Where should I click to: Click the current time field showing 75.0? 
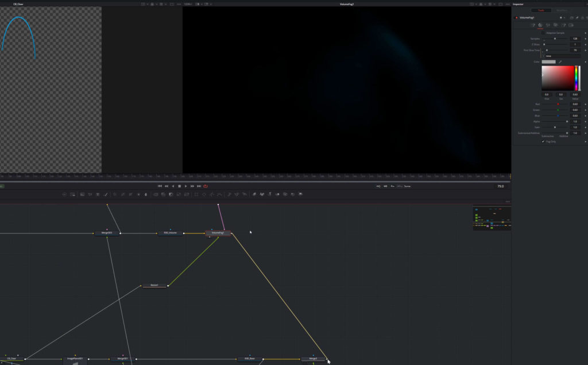(501, 186)
